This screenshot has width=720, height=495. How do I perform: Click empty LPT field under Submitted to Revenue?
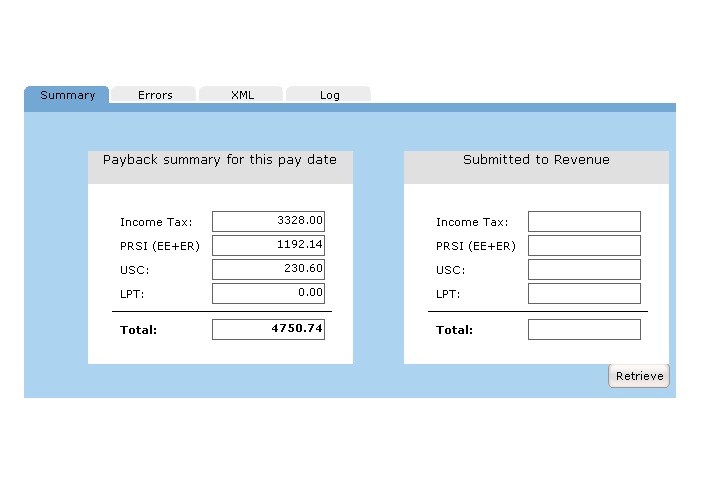click(584, 293)
